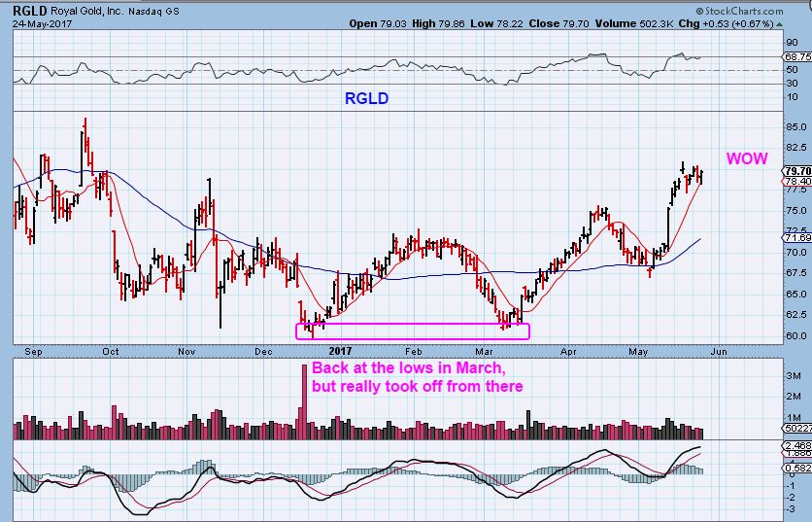This screenshot has width=812, height=522.
Task: Click the 'High 79.86' value
Action: 439,24
